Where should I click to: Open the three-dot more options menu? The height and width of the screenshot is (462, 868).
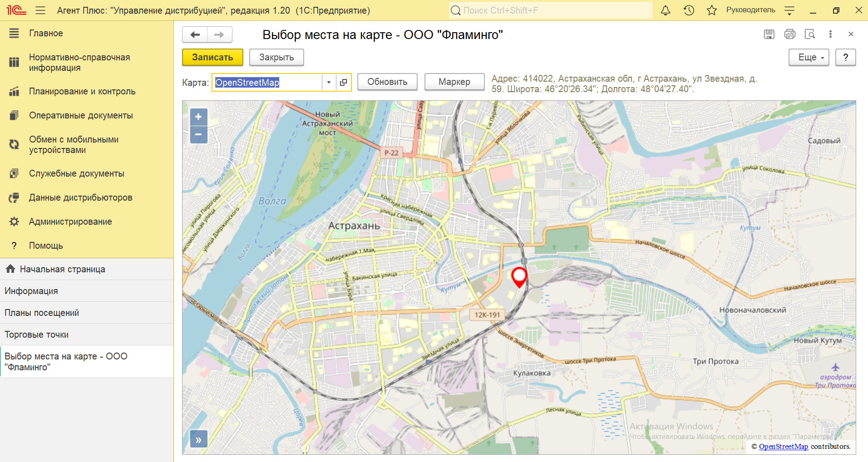pos(830,34)
